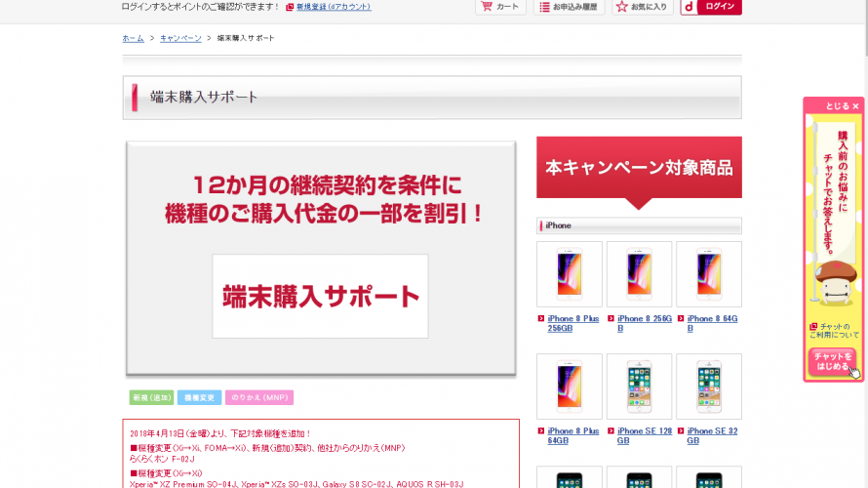Select the pink のりかえ(MNP) tag
This screenshot has width=868, height=488.
pos(259,397)
